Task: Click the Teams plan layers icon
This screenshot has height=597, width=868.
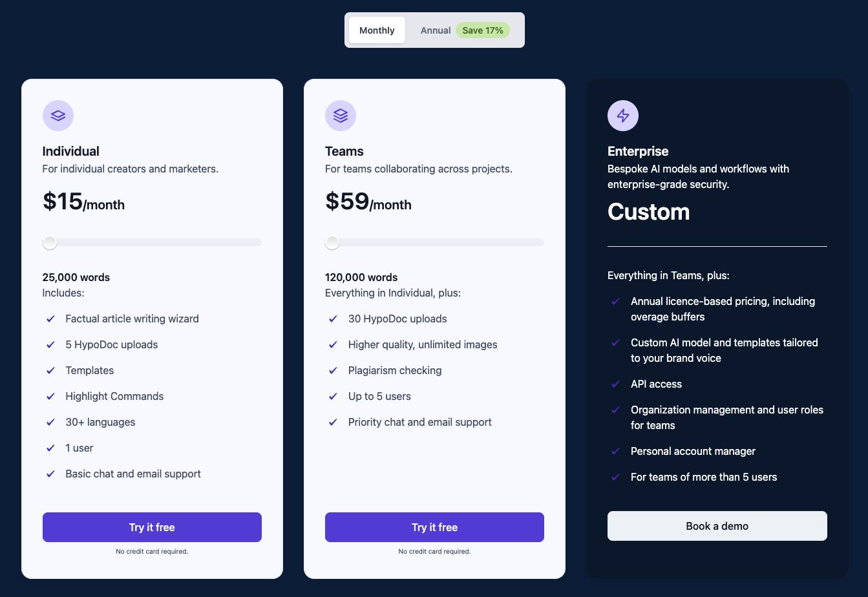Action: [341, 116]
